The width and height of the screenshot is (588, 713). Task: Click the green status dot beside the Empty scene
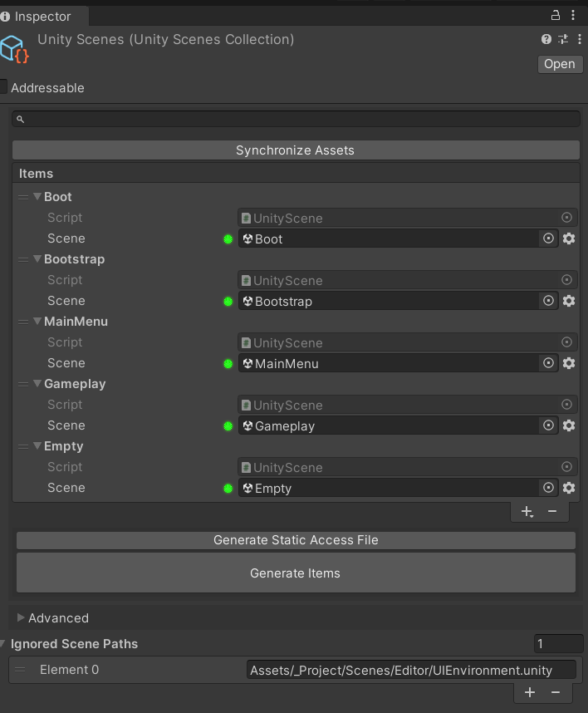pos(228,488)
